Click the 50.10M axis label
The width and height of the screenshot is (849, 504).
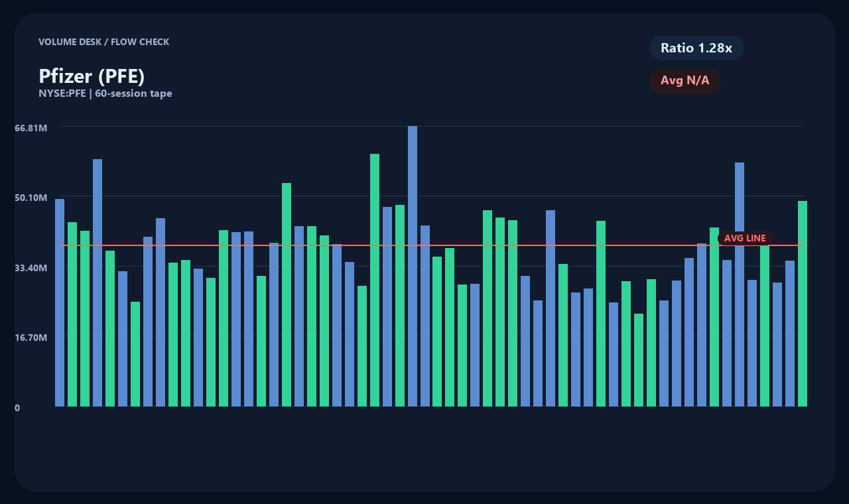(x=31, y=198)
